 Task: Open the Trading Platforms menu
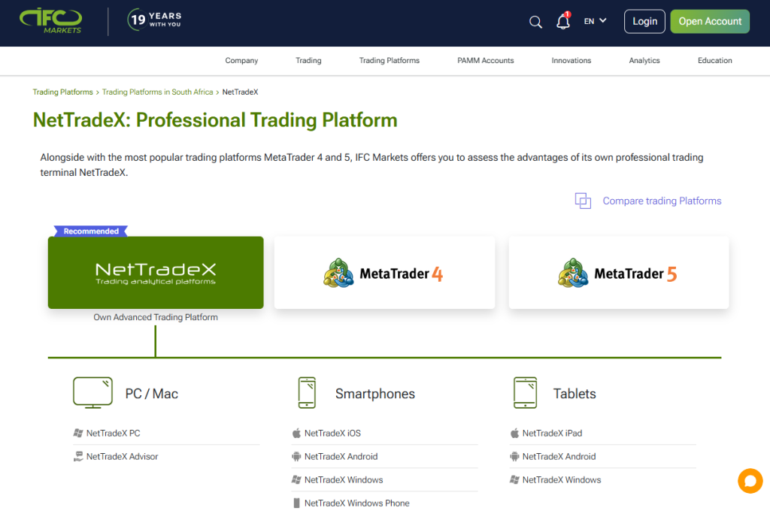[389, 60]
